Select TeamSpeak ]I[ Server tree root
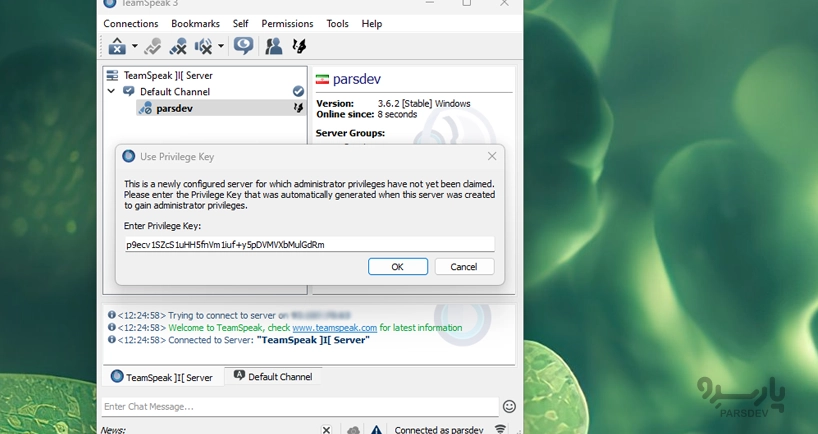 [x=167, y=75]
